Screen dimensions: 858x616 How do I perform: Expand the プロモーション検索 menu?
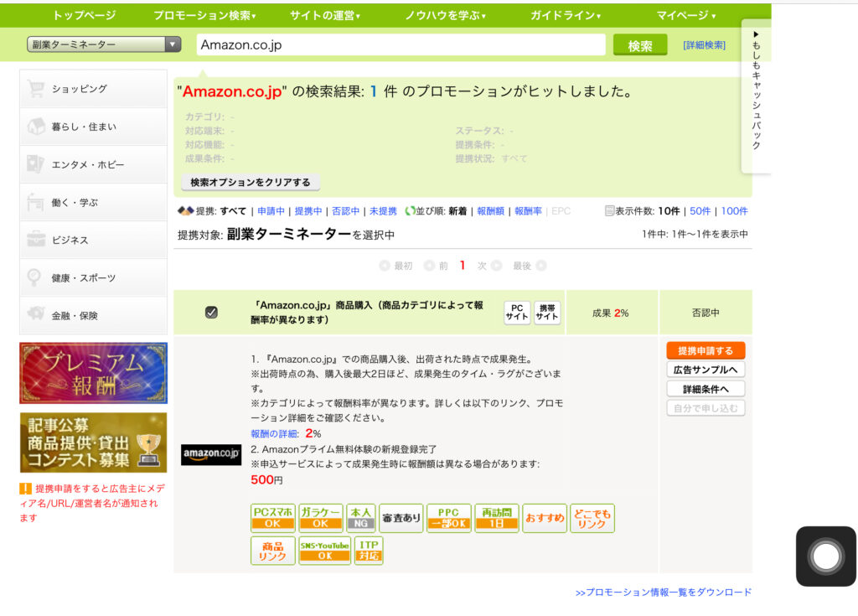click(204, 15)
